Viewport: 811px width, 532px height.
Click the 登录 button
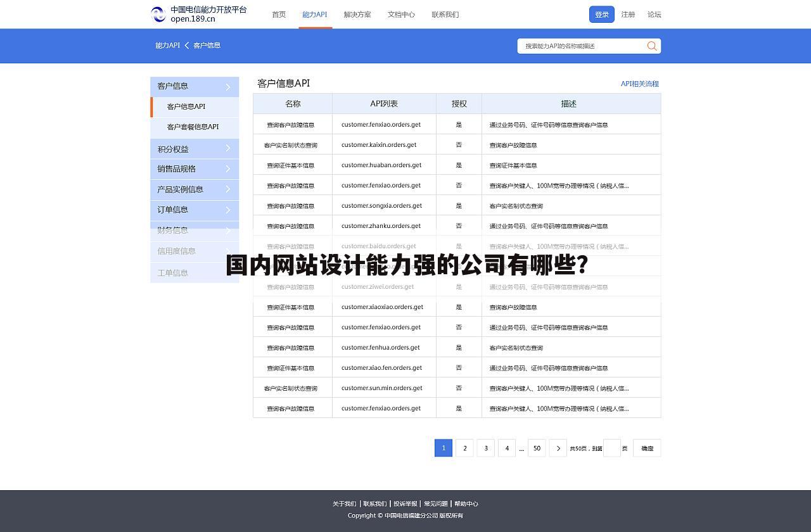point(601,14)
